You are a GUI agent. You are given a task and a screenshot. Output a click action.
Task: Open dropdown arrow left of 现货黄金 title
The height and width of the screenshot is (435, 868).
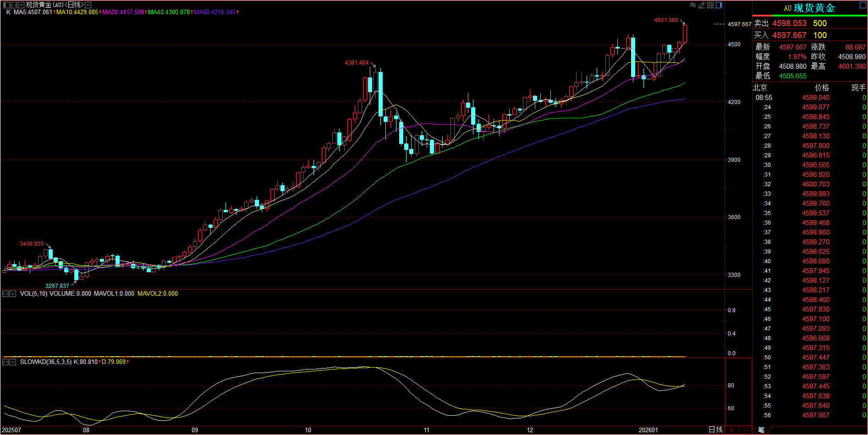21,5
